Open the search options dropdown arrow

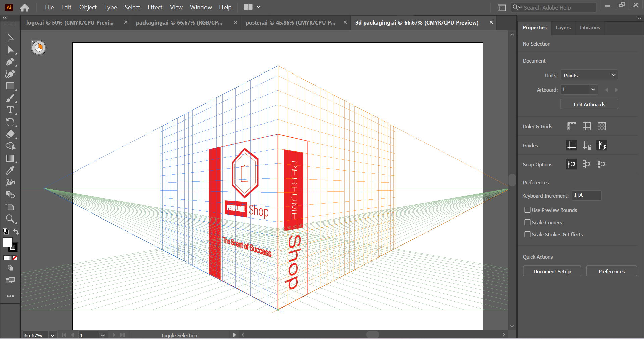coord(520,7)
